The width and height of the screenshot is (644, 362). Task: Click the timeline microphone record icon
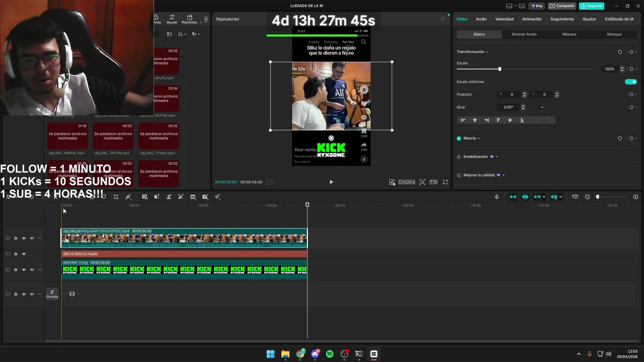(x=497, y=197)
